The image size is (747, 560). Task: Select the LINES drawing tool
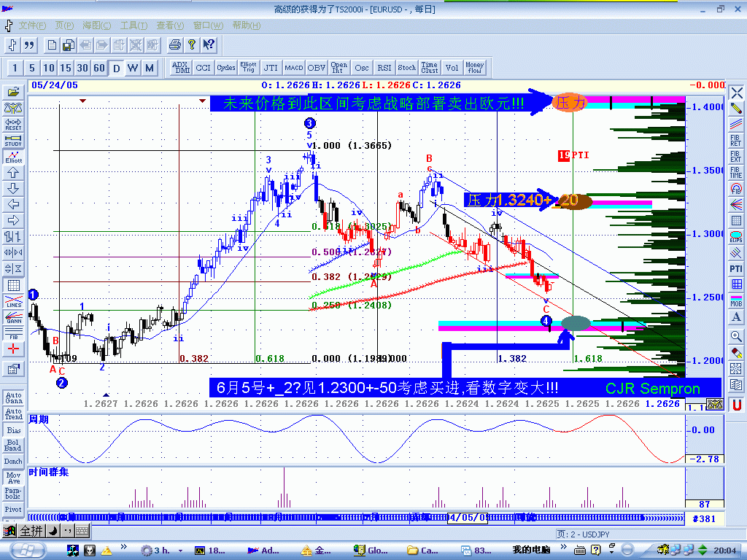(x=13, y=301)
